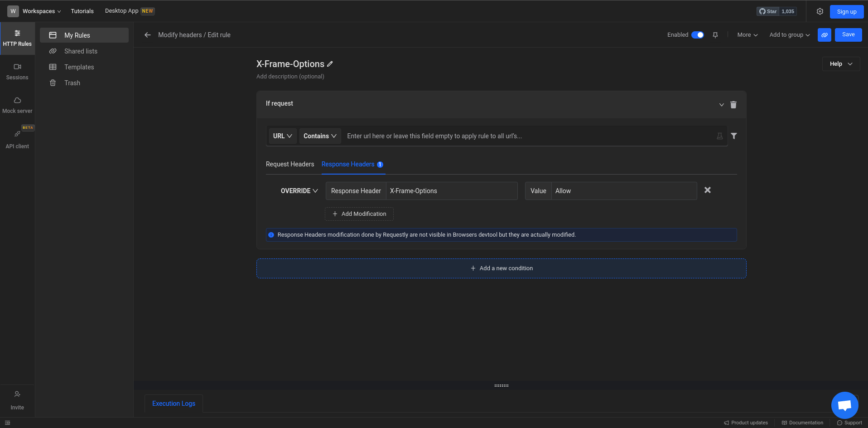Edit the rule name via pencil icon
This screenshot has height=428, width=868.
tap(329, 64)
